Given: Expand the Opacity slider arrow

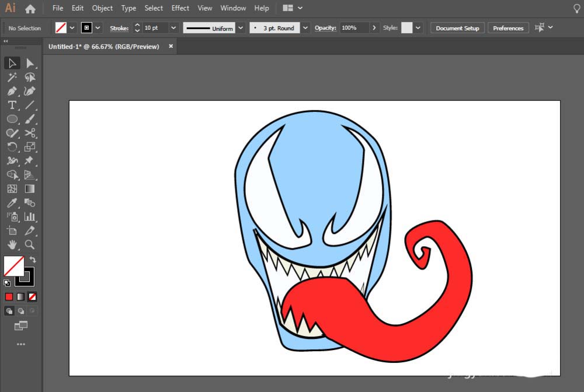Looking at the screenshot, I should point(374,28).
